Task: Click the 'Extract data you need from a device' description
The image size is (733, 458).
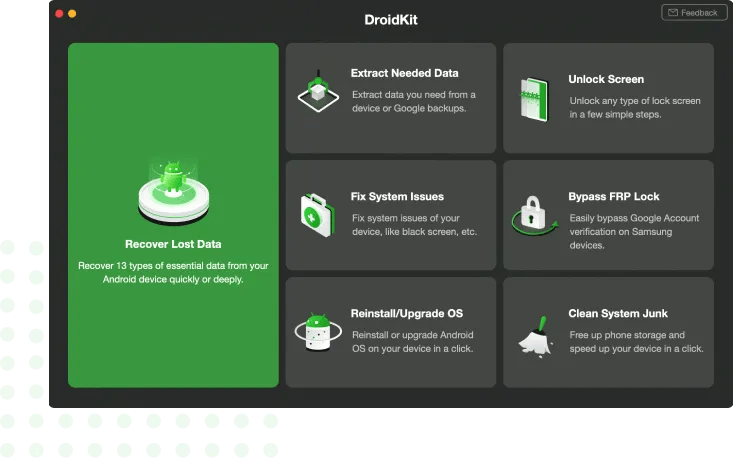Action: (414, 101)
